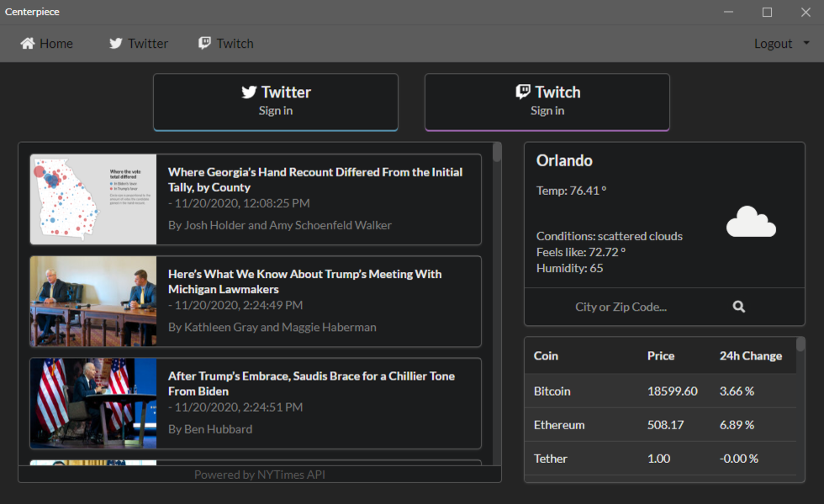Click the Twitch logo on Sign in card

point(523,92)
